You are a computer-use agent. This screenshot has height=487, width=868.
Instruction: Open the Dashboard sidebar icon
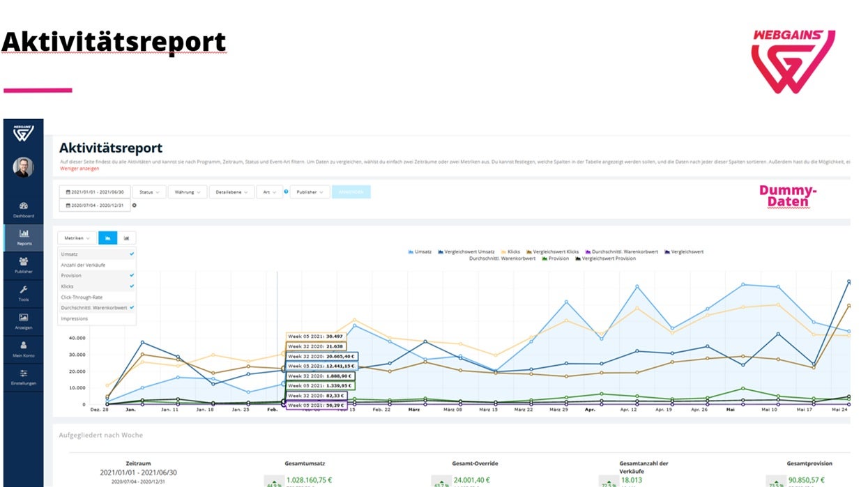pyautogui.click(x=23, y=209)
